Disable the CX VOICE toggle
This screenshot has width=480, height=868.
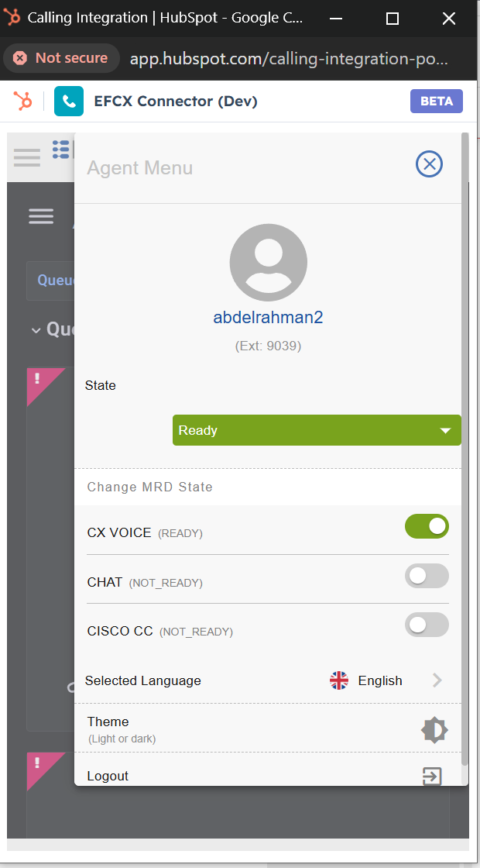[427, 526]
